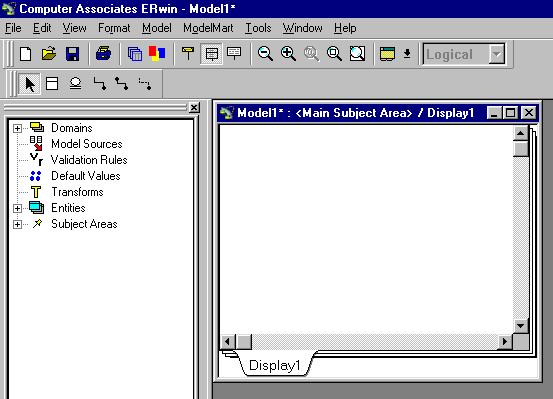This screenshot has width=553, height=399.
Task: Click the horizontal scrollbar thumb
Action: tap(243, 341)
